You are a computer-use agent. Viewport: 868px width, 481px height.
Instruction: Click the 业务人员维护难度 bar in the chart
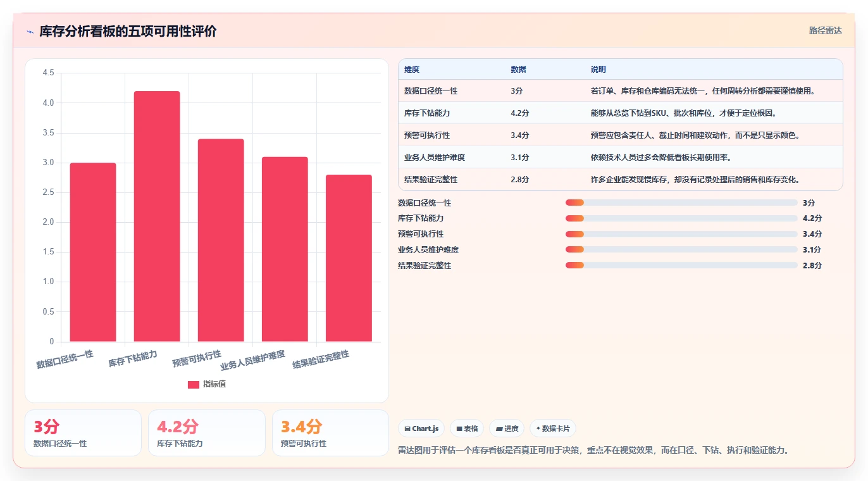click(285, 249)
